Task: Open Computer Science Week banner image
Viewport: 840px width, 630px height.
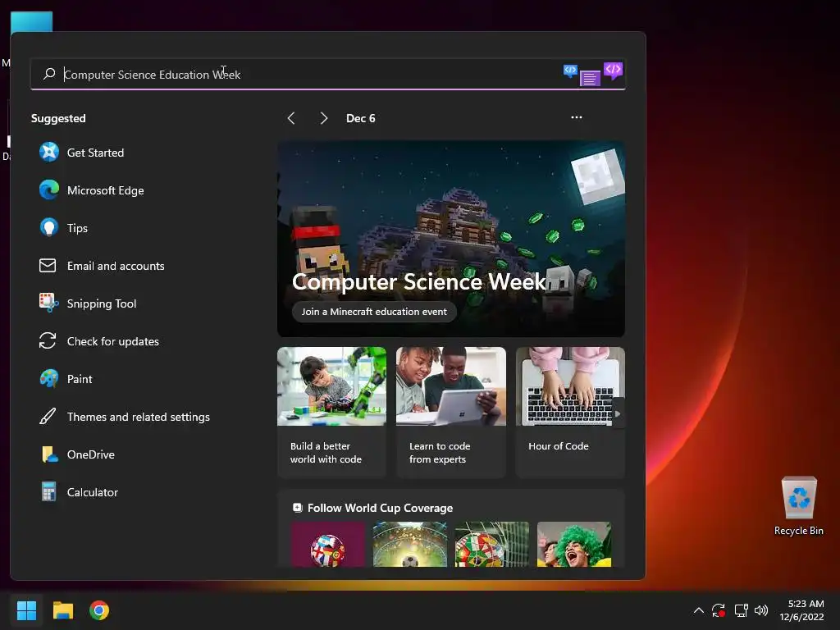Action: click(451, 239)
